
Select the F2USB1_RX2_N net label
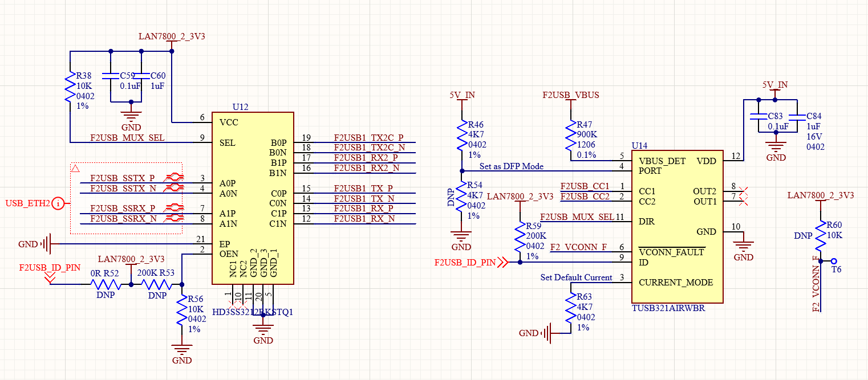pos(366,168)
